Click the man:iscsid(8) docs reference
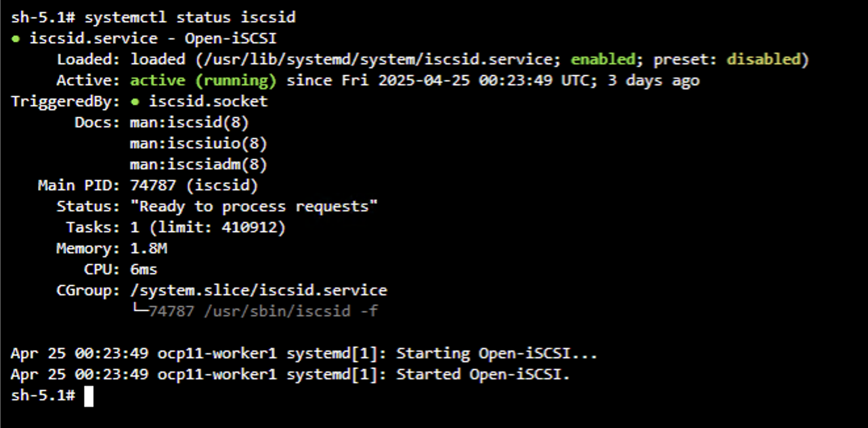 pos(189,123)
